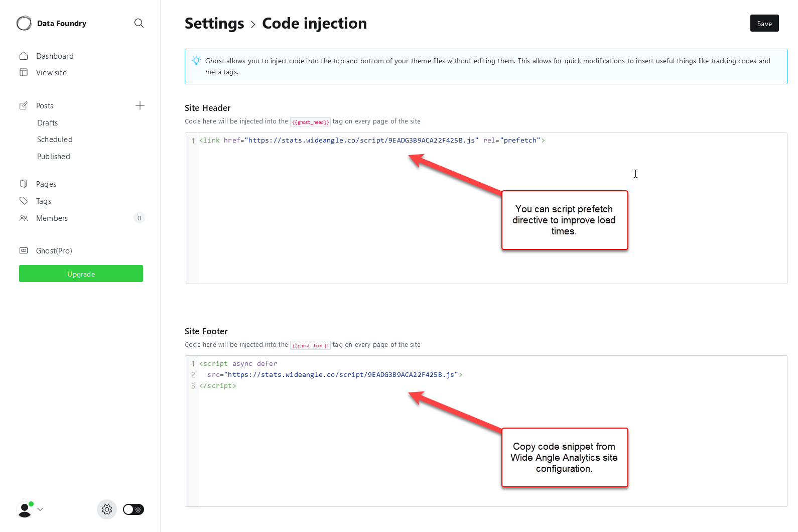
Task: Click the Posts pencil icon
Action: [24, 105]
